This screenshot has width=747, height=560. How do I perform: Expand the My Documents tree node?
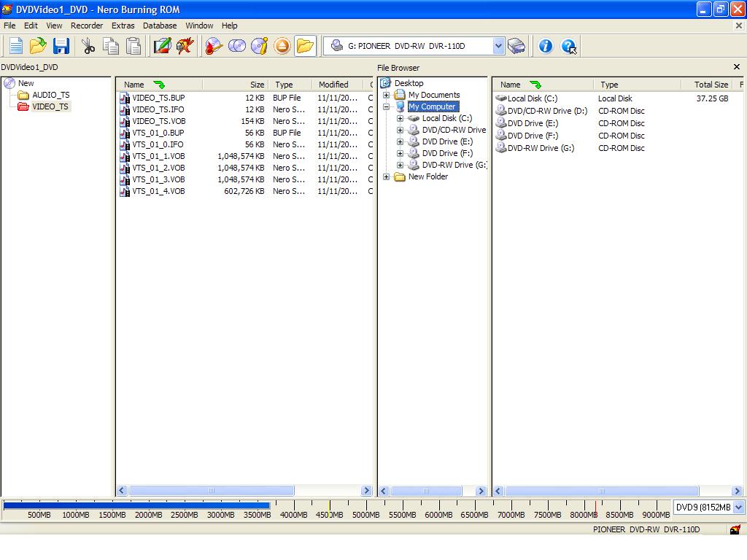tap(387, 96)
